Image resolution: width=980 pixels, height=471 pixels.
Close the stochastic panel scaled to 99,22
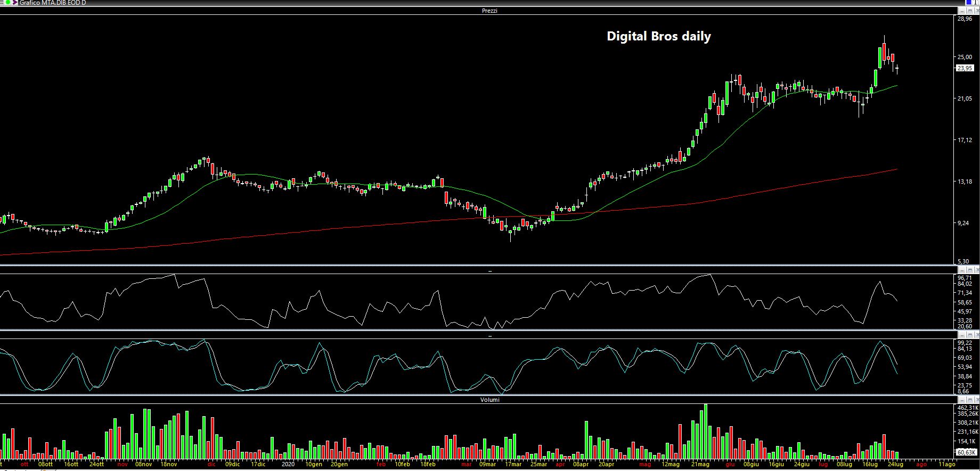click(x=977, y=335)
